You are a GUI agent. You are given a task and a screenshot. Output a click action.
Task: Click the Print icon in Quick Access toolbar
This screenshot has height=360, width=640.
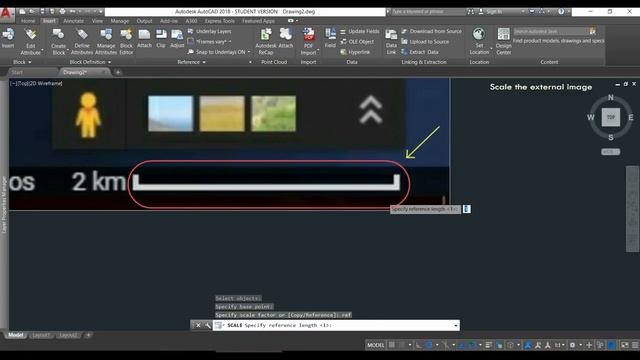62,11
